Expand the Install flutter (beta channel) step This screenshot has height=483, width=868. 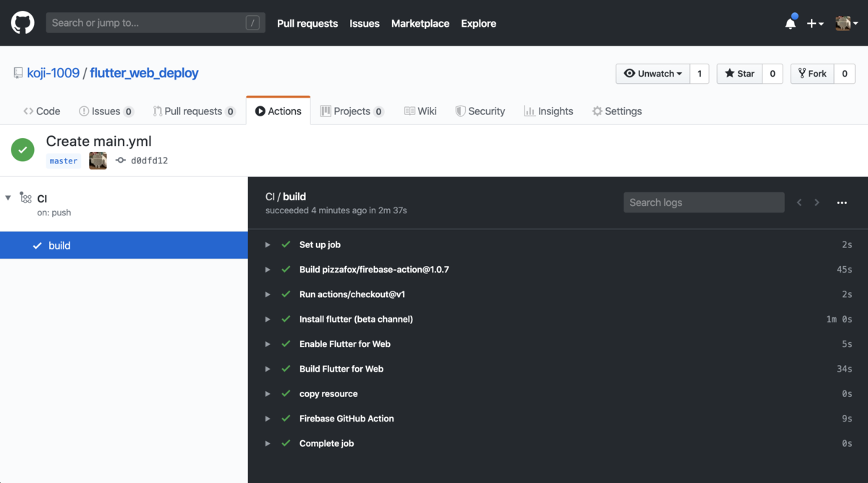pyautogui.click(x=268, y=319)
